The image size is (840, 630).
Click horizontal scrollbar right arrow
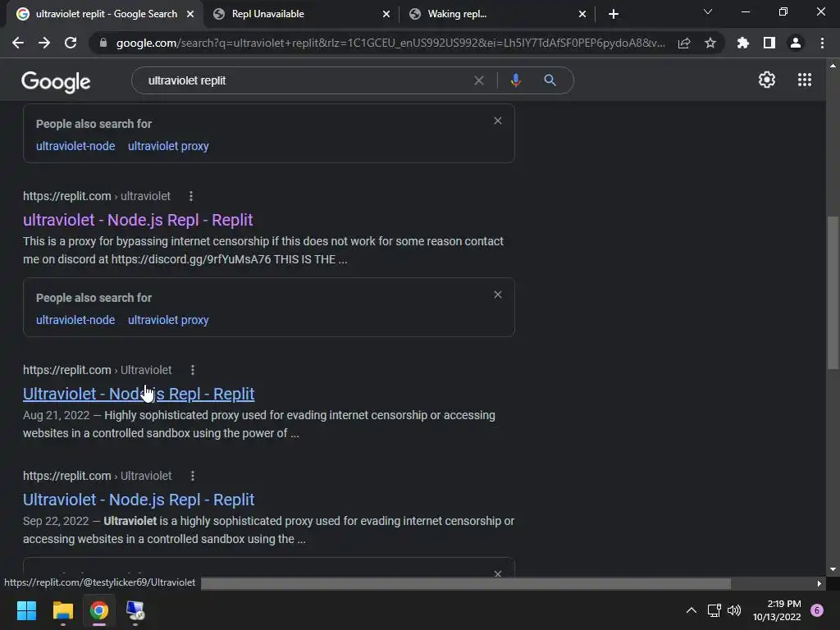819,583
